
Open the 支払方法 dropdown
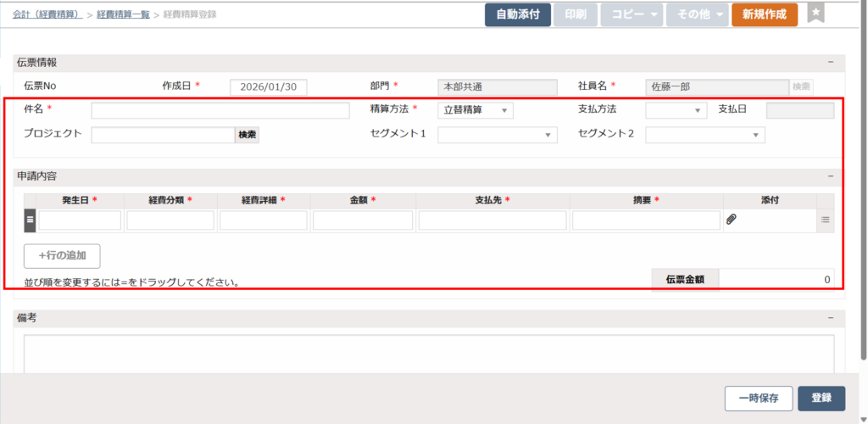pyautogui.click(x=676, y=110)
